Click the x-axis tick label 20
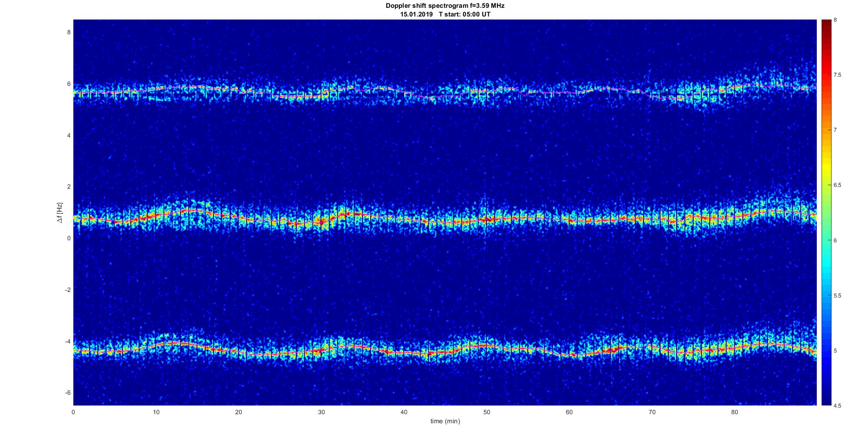 [239, 412]
